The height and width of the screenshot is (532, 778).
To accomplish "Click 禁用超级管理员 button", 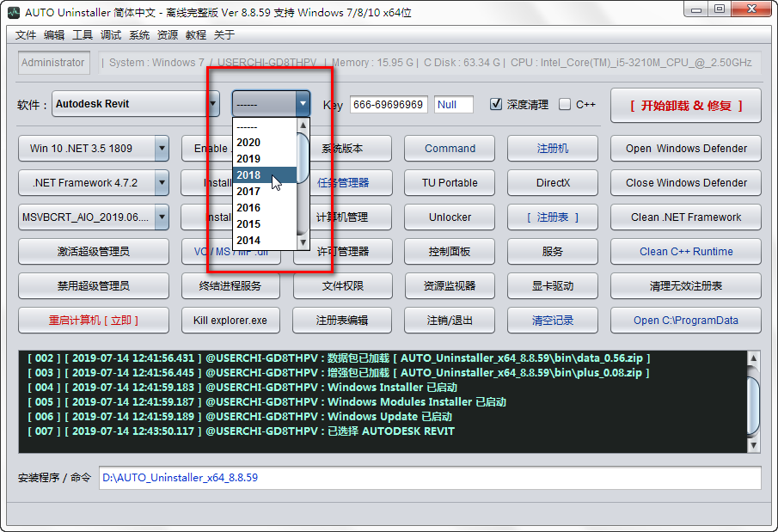I will pyautogui.click(x=94, y=286).
